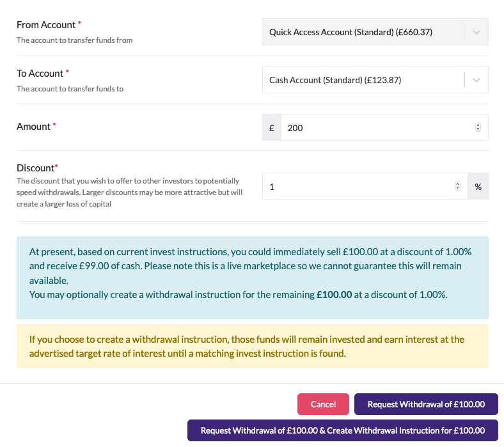Expand To Account using chevron arrow
This screenshot has width=504, height=447.
point(476,80)
